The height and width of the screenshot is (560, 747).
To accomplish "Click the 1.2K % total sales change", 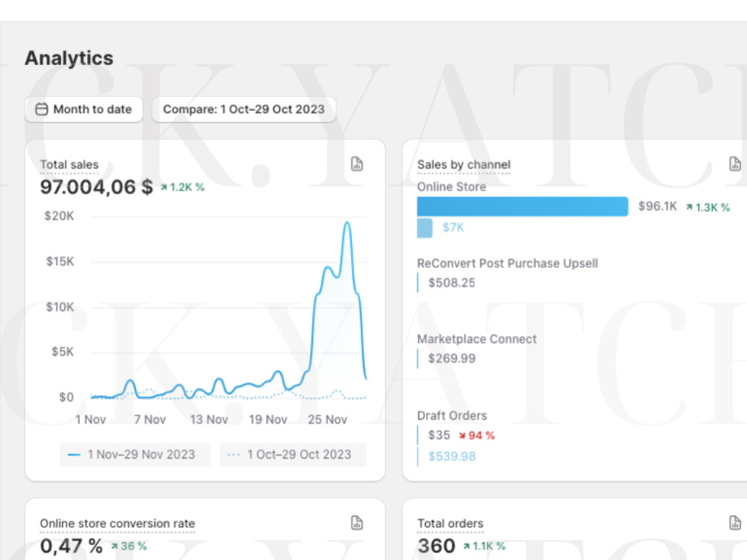I will (182, 187).
